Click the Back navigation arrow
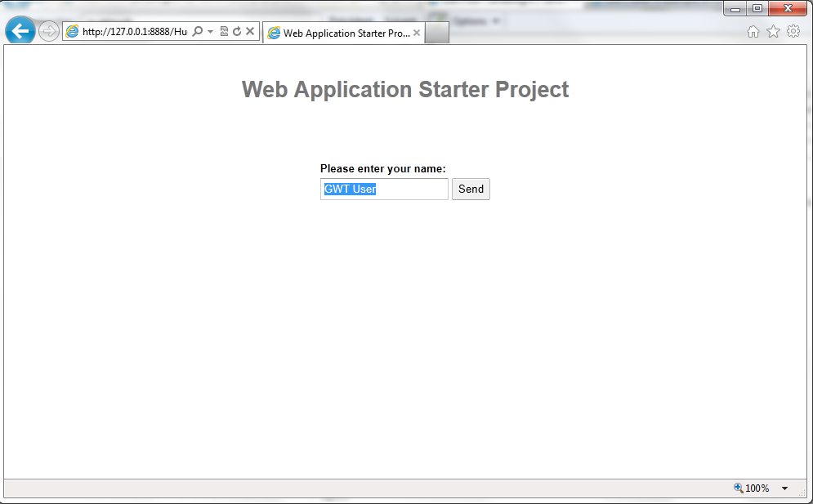The width and height of the screenshot is (813, 504). (x=20, y=30)
